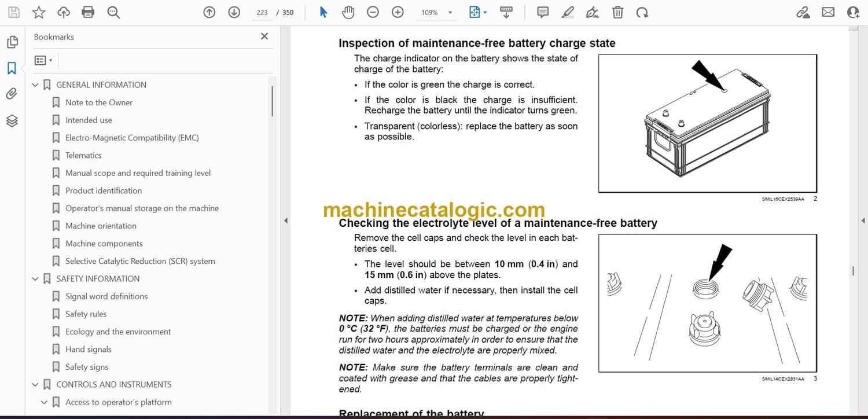The image size is (868, 419).
Task: Open the Intended use bookmark
Action: click(89, 120)
